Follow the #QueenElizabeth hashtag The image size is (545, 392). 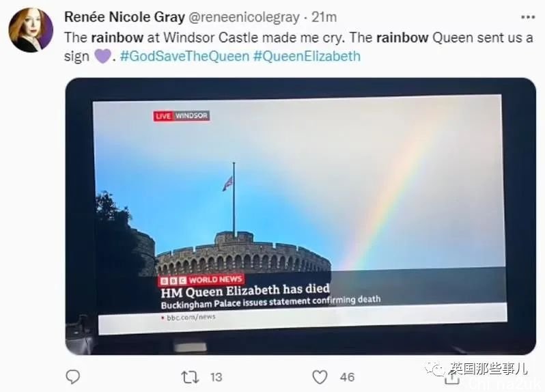pos(307,56)
